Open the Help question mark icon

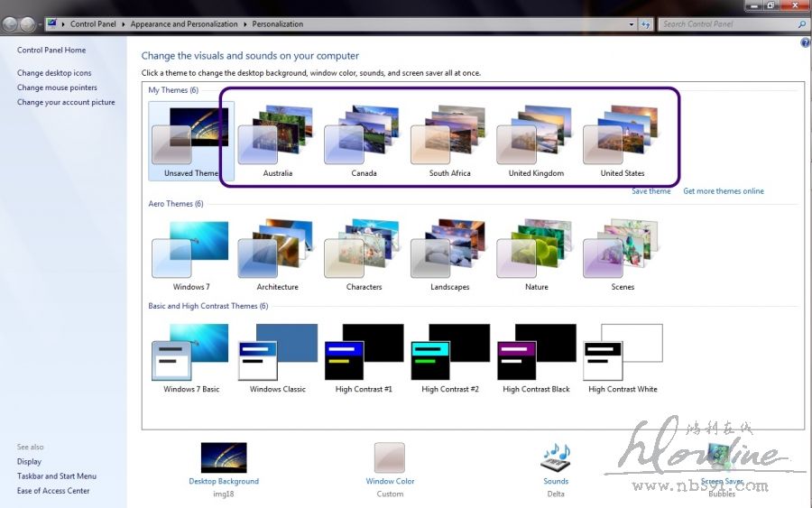(x=805, y=42)
